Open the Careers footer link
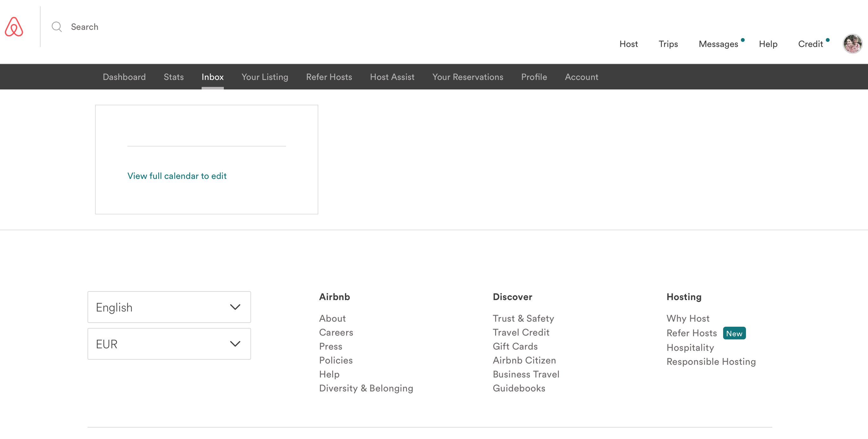The width and height of the screenshot is (868, 439). pyautogui.click(x=336, y=332)
